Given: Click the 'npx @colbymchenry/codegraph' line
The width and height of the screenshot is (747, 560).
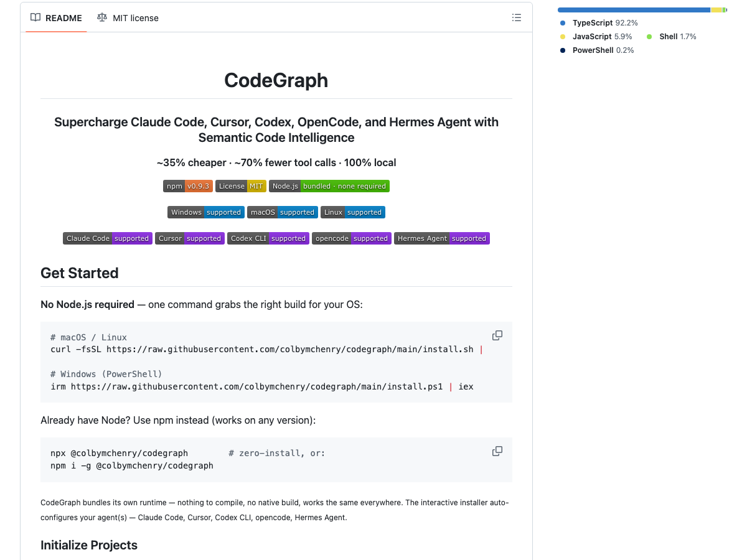Looking at the screenshot, I should [119, 453].
